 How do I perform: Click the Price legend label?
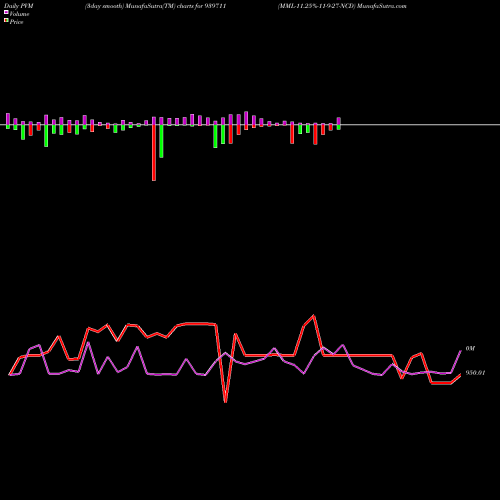pyautogui.click(x=16, y=22)
